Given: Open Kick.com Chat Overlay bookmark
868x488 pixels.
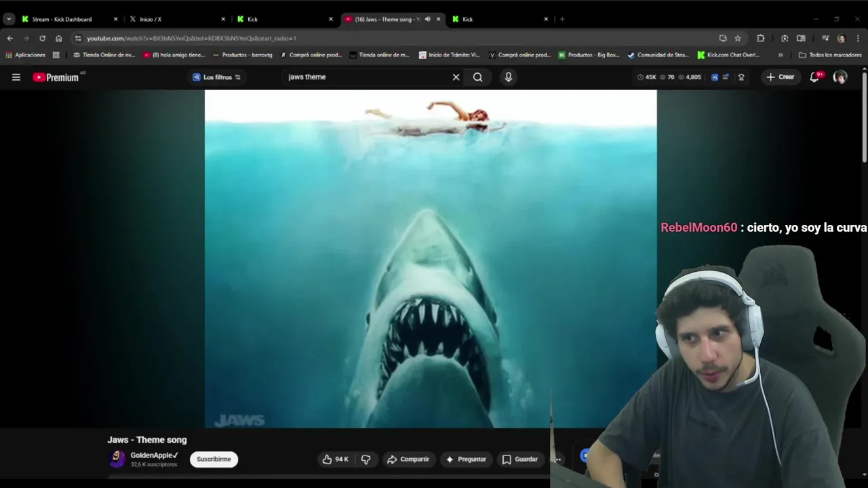Looking at the screenshot, I should [728, 55].
